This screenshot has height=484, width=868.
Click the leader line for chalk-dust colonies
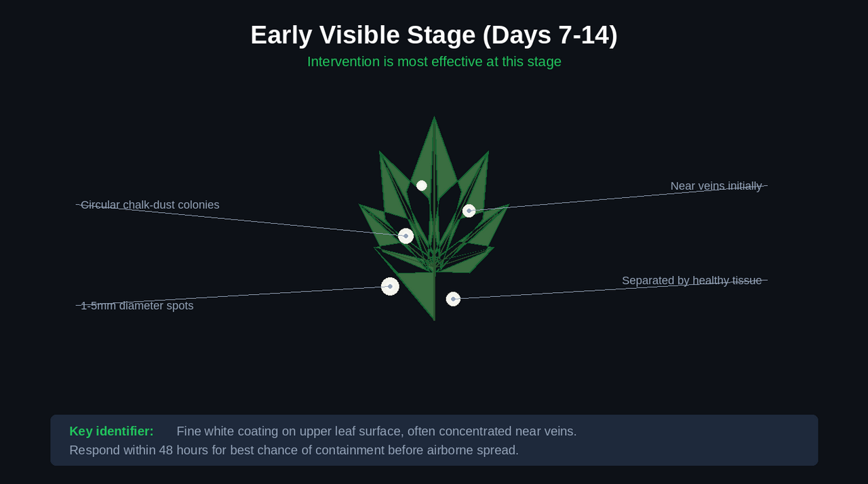(241, 220)
